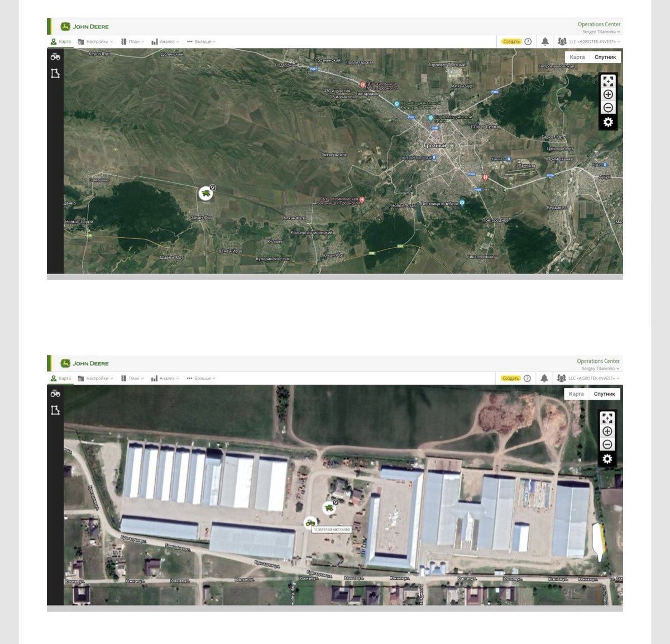Image resolution: width=670 pixels, height=644 pixels.
Task: Expand the Настройки menu above the Grozny overview map
Action: click(x=95, y=41)
